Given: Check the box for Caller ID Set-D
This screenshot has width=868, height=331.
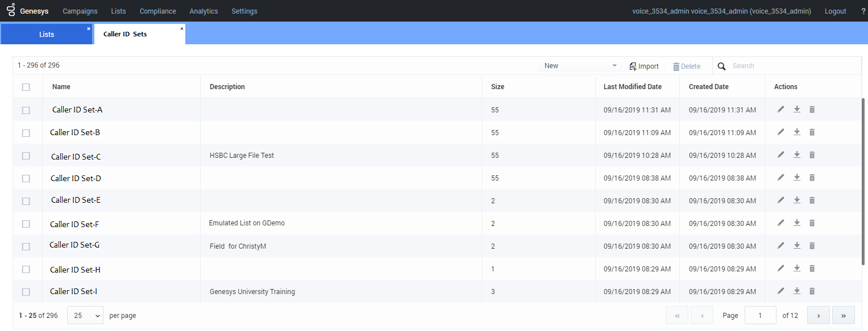Looking at the screenshot, I should click(x=26, y=178).
